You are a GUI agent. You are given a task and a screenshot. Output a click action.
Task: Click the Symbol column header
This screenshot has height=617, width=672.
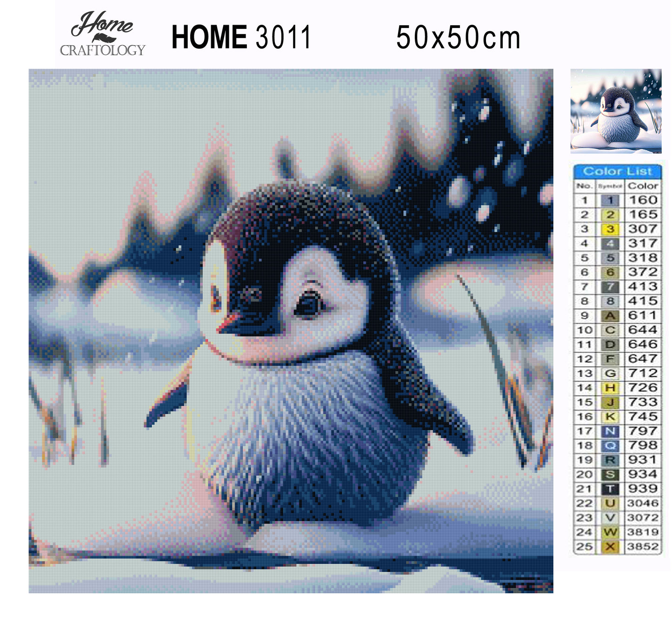point(610,186)
